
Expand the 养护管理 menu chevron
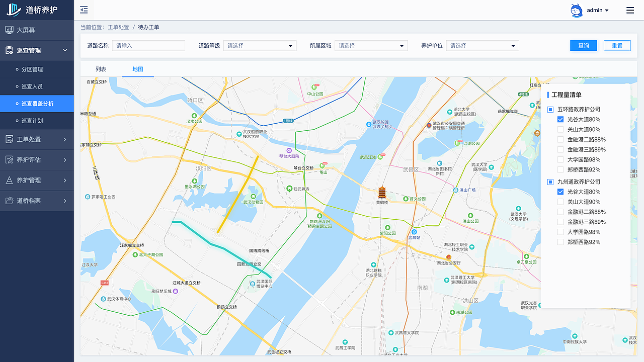(65, 180)
